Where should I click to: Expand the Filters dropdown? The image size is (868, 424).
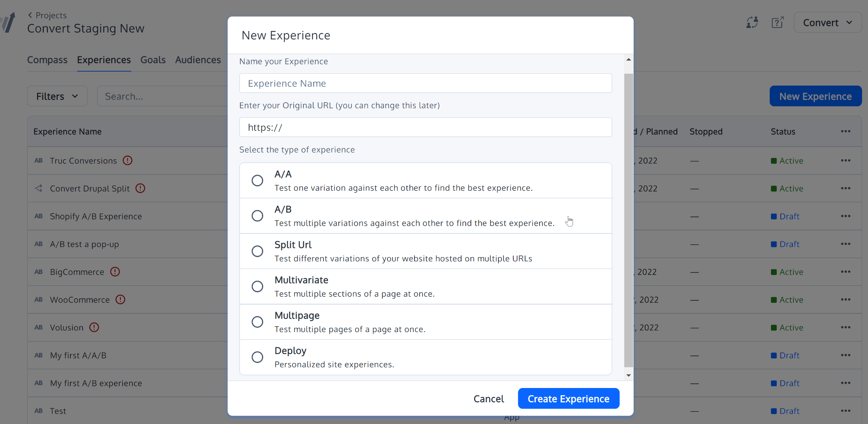[57, 96]
